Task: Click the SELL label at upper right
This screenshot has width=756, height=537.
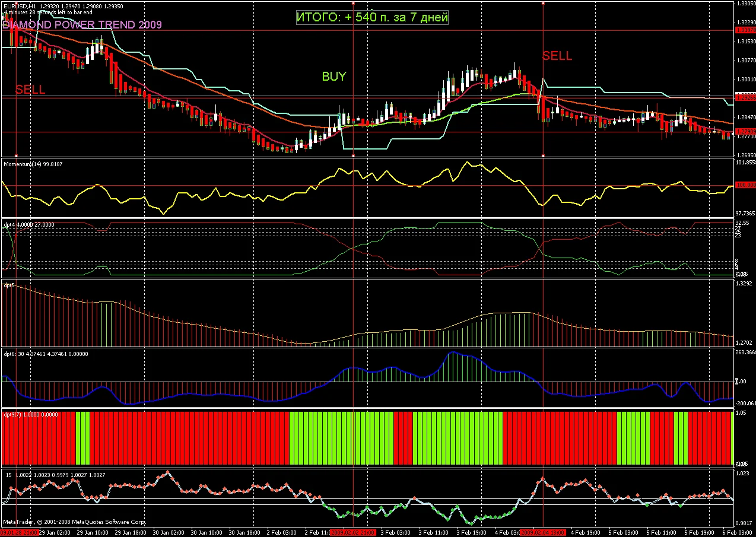Action: (x=557, y=56)
